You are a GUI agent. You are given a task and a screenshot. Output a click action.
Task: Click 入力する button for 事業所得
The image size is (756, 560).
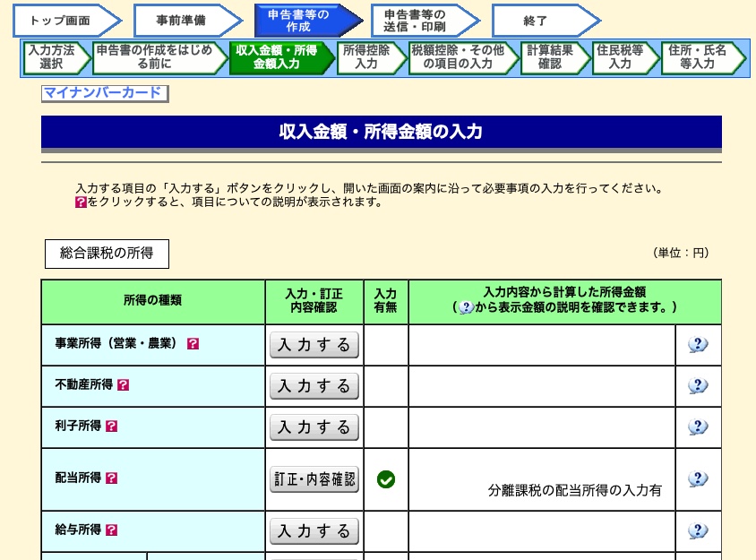[314, 345]
